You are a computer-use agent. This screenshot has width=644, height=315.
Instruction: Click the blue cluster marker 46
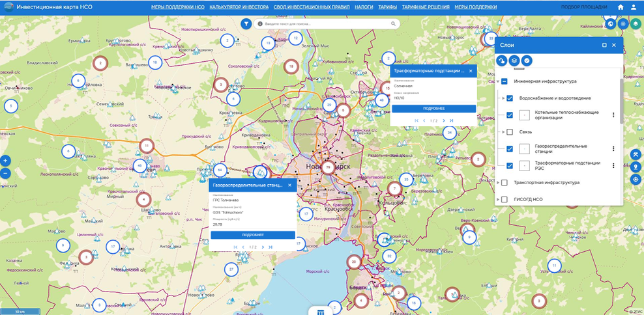(x=140, y=166)
